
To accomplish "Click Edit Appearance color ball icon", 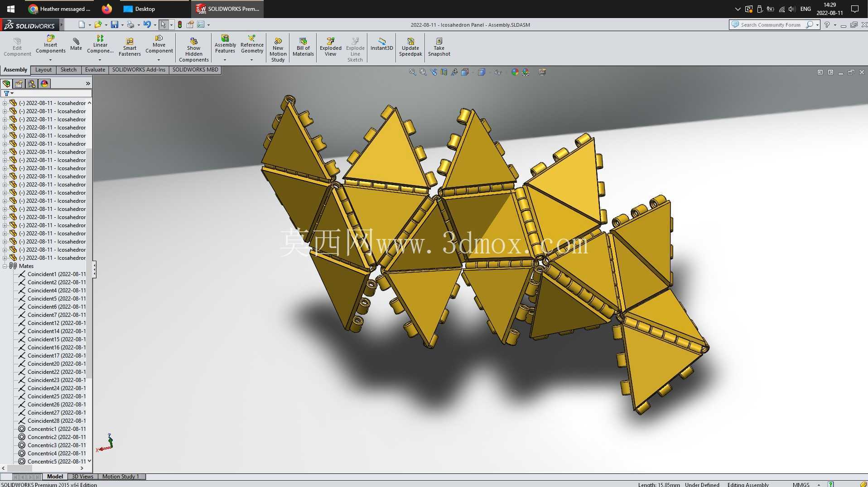I will pyautogui.click(x=515, y=72).
